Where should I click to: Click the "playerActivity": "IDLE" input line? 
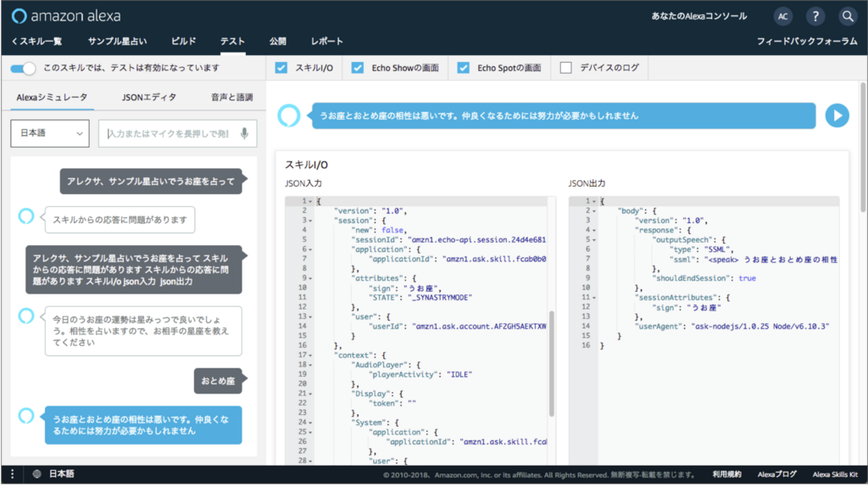(x=420, y=374)
